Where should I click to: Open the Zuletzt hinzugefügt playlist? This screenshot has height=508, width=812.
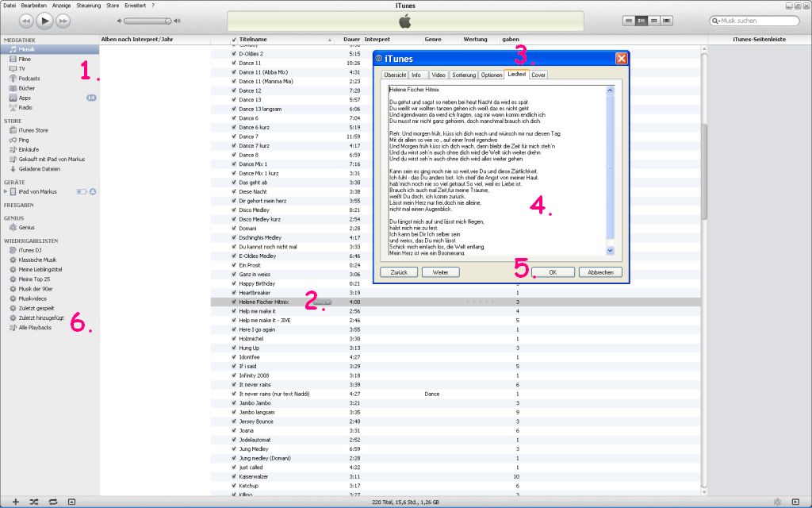[41, 318]
